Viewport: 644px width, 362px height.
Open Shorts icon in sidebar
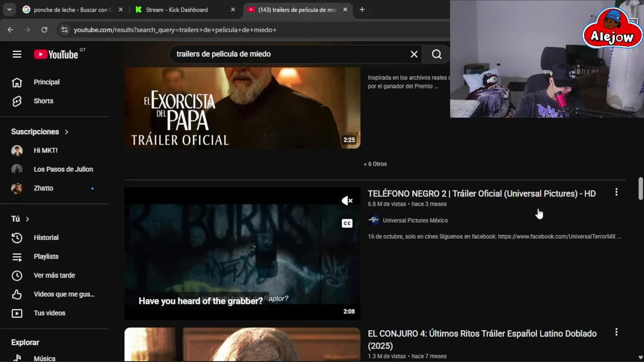tap(17, 101)
